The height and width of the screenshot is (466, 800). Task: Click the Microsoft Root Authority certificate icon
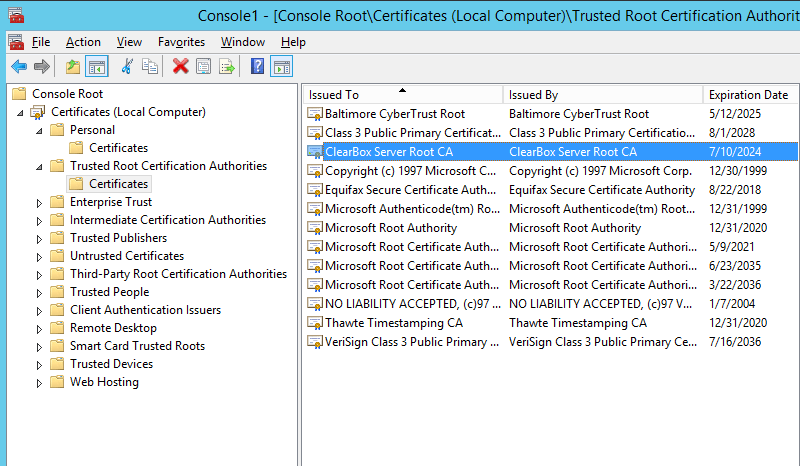315,228
